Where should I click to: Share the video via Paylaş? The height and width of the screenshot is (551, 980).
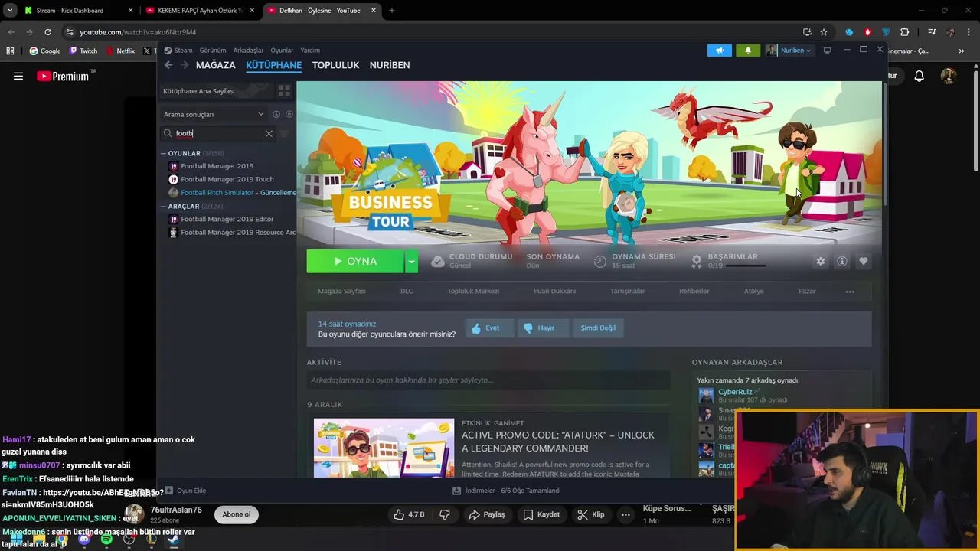[487, 514]
